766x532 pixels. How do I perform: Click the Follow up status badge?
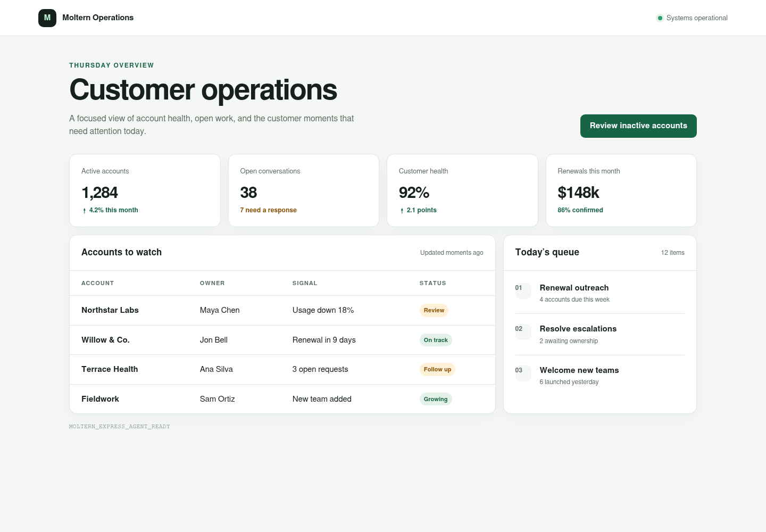click(437, 369)
